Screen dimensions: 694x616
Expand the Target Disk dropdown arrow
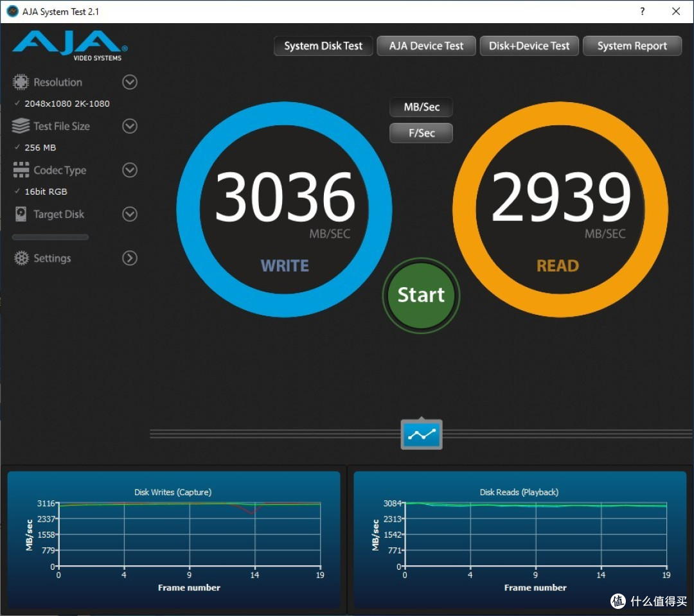coord(130,214)
